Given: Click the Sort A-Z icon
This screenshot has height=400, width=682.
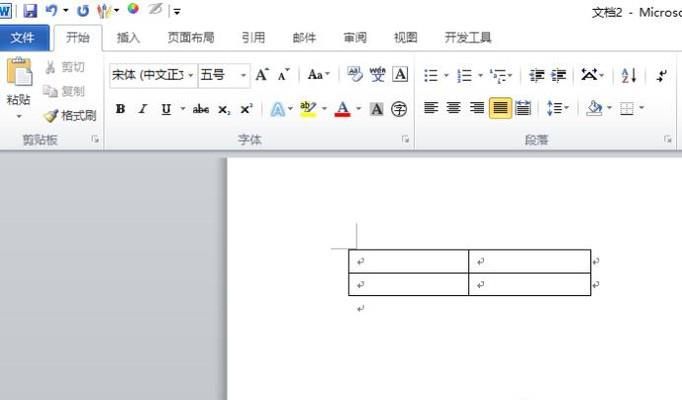Looking at the screenshot, I should [x=629, y=75].
